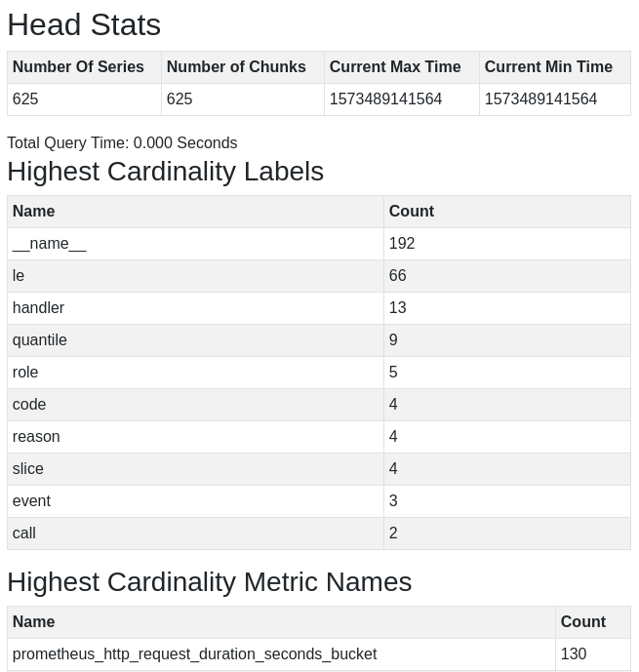Click the Current Min Time header
Image resolution: width=639 pixels, height=672 pixels.
click(x=548, y=66)
